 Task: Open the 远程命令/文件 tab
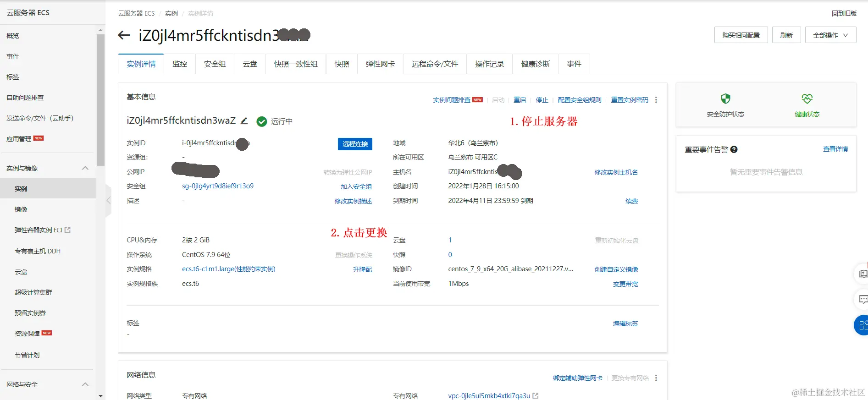(435, 64)
